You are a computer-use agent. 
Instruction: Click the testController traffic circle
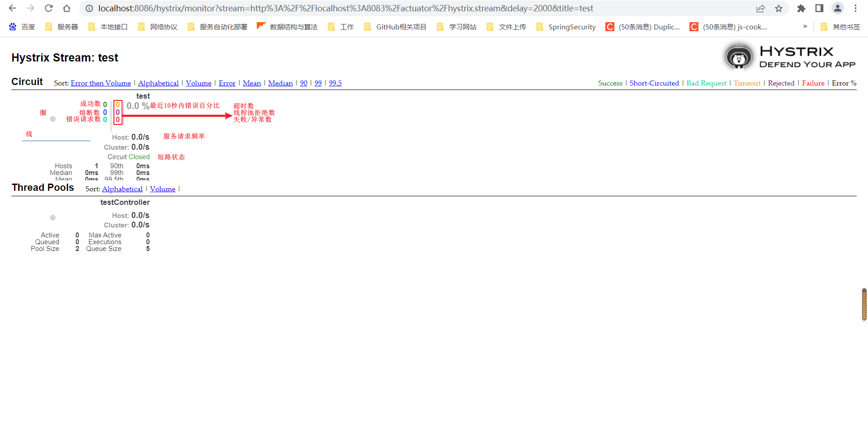coord(53,218)
